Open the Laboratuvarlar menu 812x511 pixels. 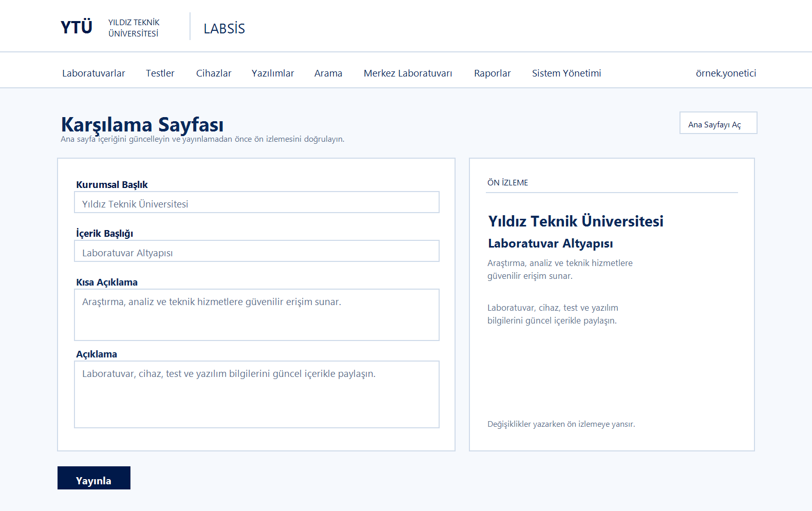tap(93, 73)
